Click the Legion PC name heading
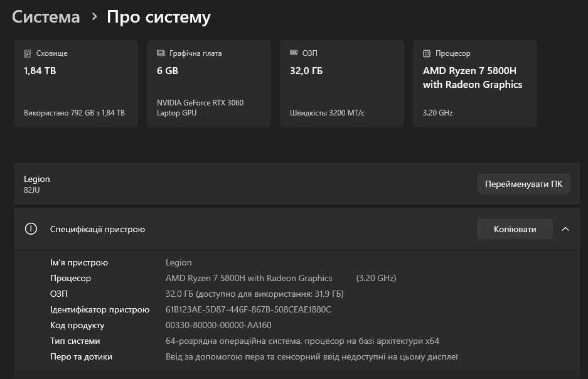 (x=37, y=179)
